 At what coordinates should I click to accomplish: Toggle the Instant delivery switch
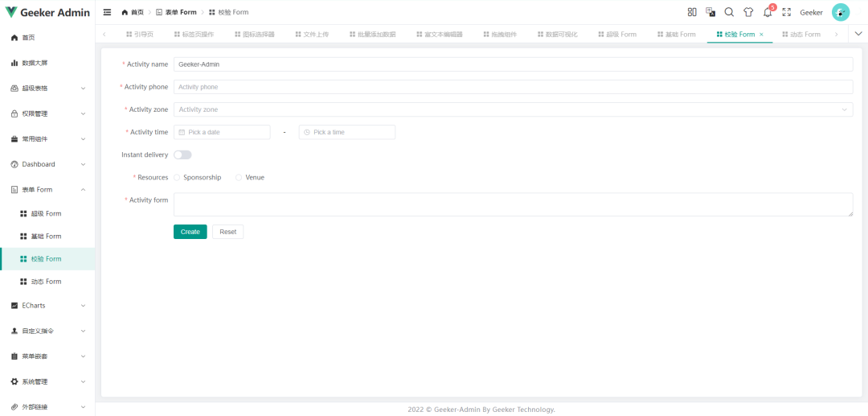click(182, 155)
